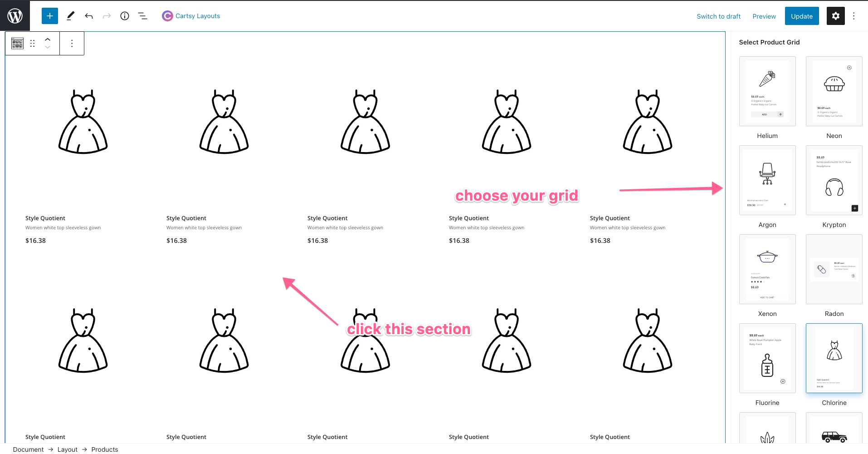Choose the car icon grid thumbnail

pos(834,428)
